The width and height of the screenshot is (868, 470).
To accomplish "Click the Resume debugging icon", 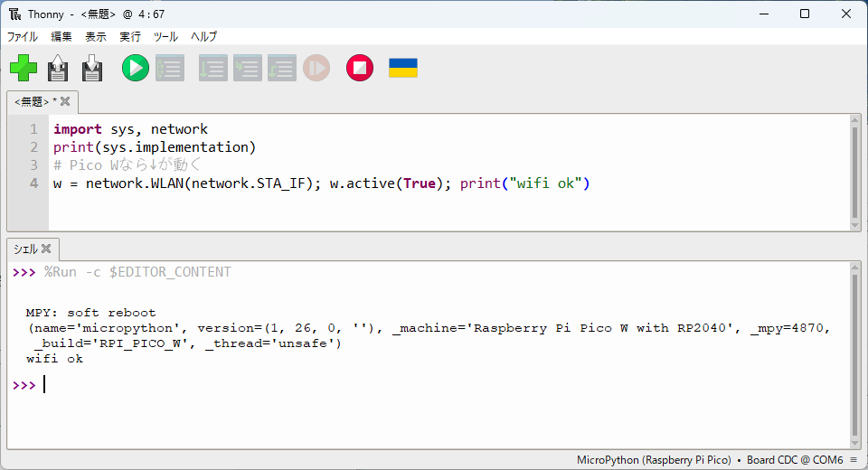I will click(x=316, y=68).
